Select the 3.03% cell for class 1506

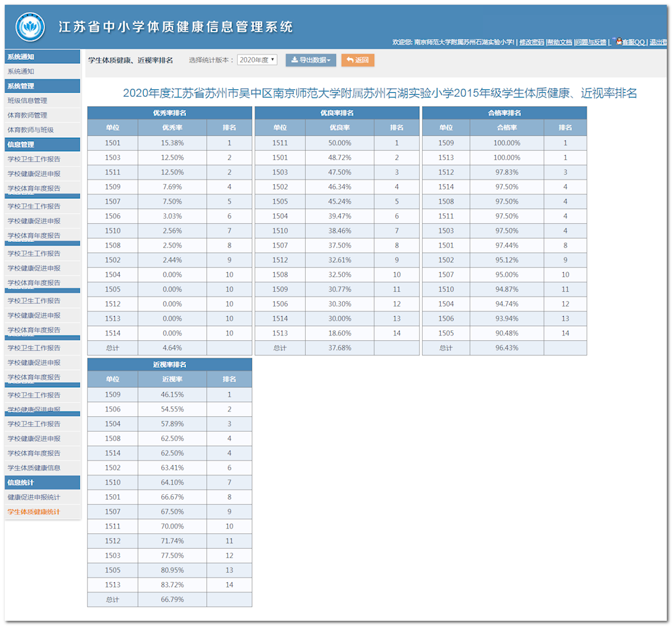pos(172,216)
